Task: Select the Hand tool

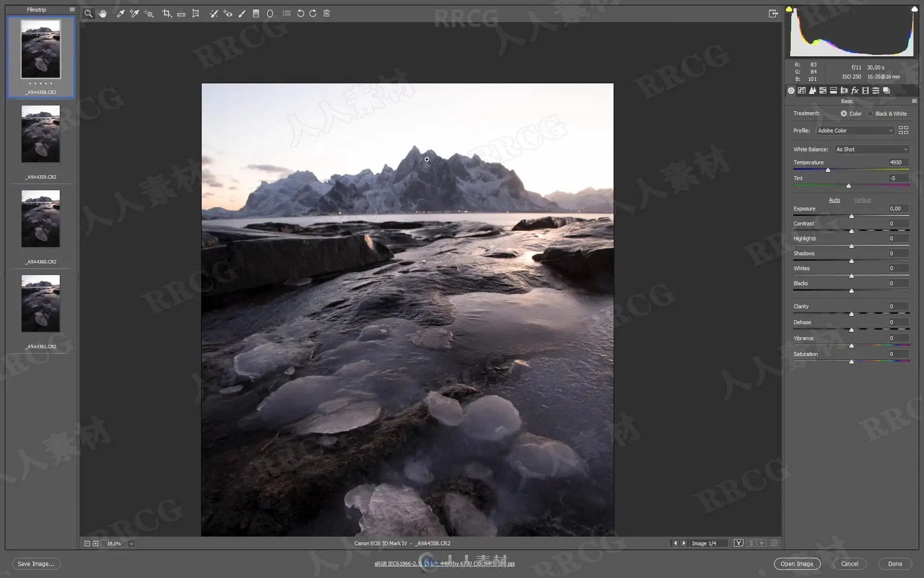Action: (103, 13)
